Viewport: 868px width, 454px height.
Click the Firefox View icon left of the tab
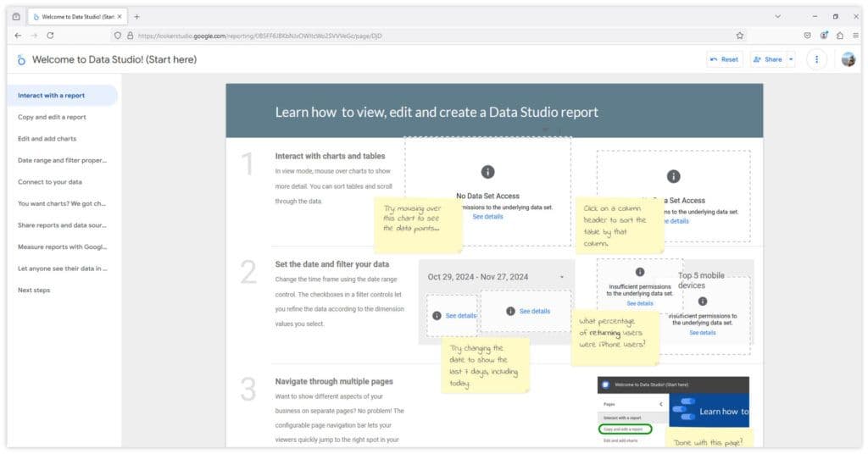tap(16, 17)
